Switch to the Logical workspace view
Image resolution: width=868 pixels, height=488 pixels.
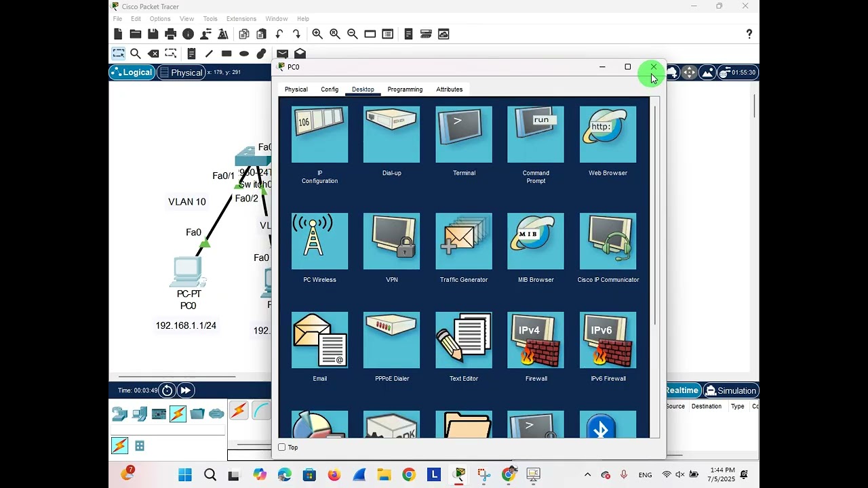coord(132,73)
